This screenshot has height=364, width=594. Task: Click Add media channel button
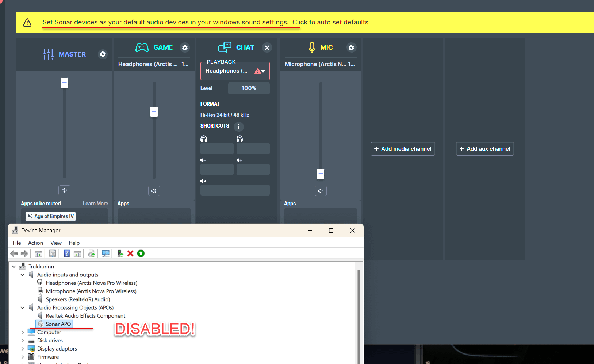(x=403, y=149)
